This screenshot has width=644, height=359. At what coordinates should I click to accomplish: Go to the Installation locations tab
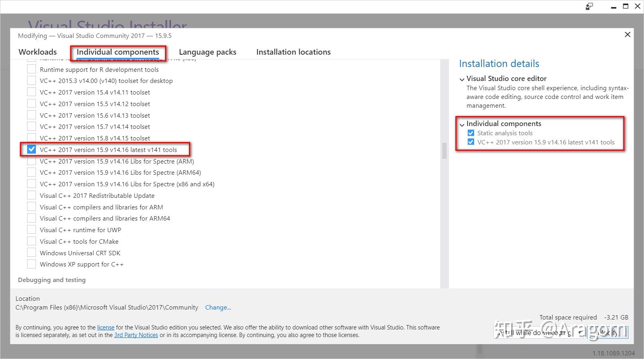[x=293, y=52]
